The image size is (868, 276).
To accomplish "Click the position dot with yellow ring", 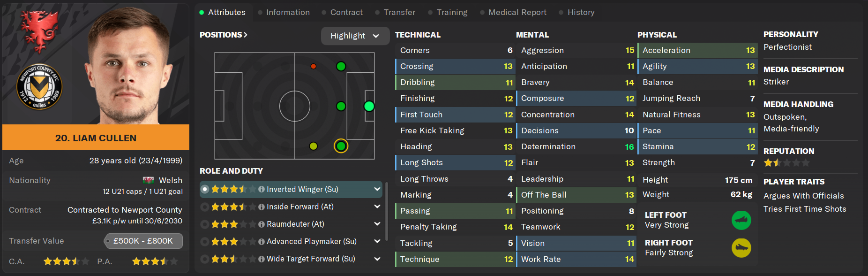I will click(341, 146).
